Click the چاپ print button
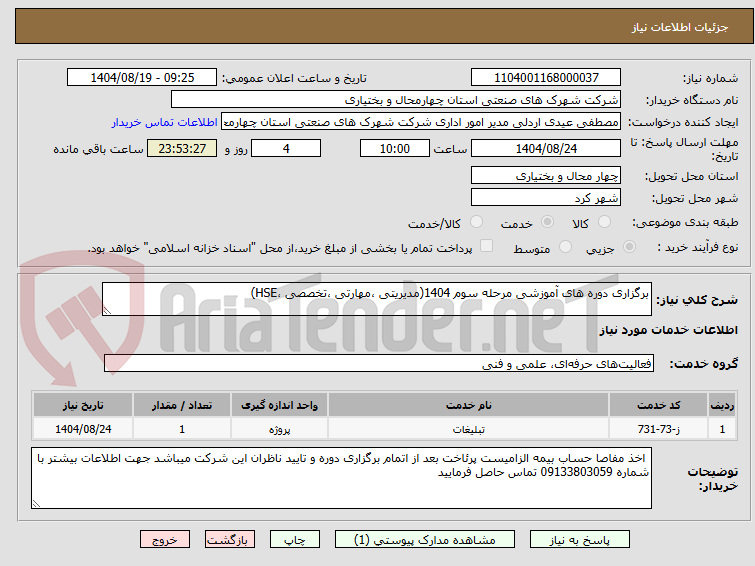Viewport: 755px width, 566px height. pos(295,540)
